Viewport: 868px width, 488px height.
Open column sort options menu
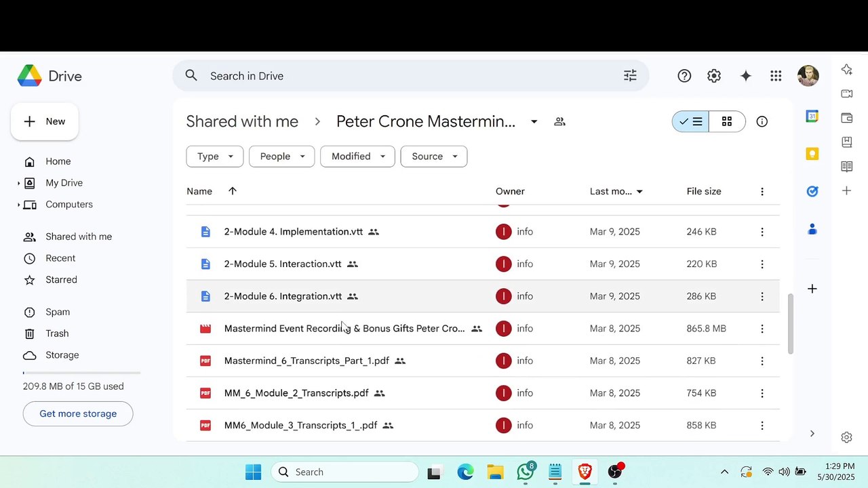(762, 192)
